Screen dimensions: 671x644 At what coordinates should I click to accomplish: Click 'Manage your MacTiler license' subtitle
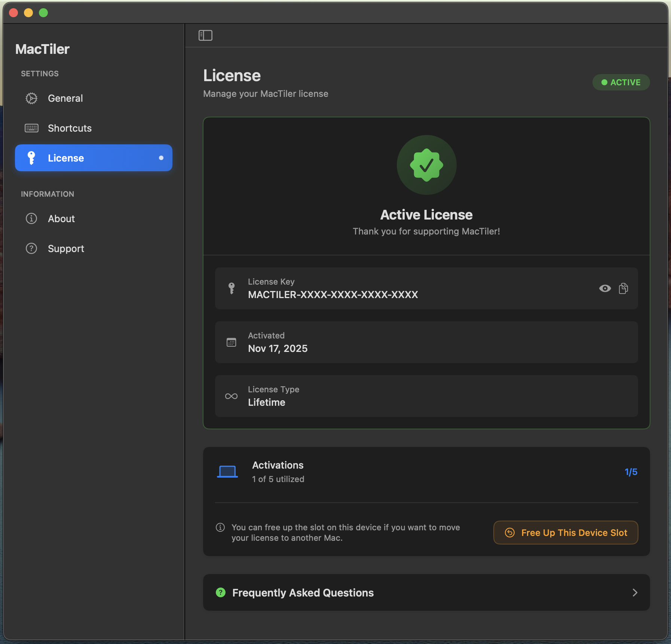(266, 94)
